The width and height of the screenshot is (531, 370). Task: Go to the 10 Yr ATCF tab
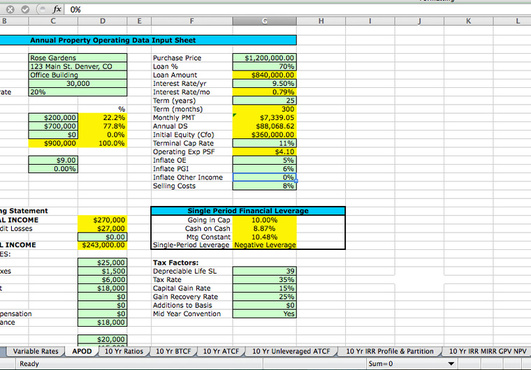coord(221,351)
